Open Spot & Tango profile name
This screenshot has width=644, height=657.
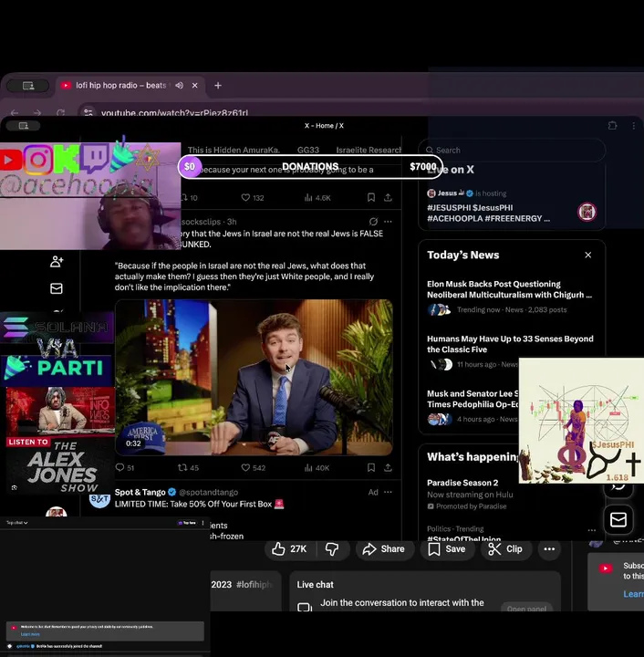click(x=140, y=492)
